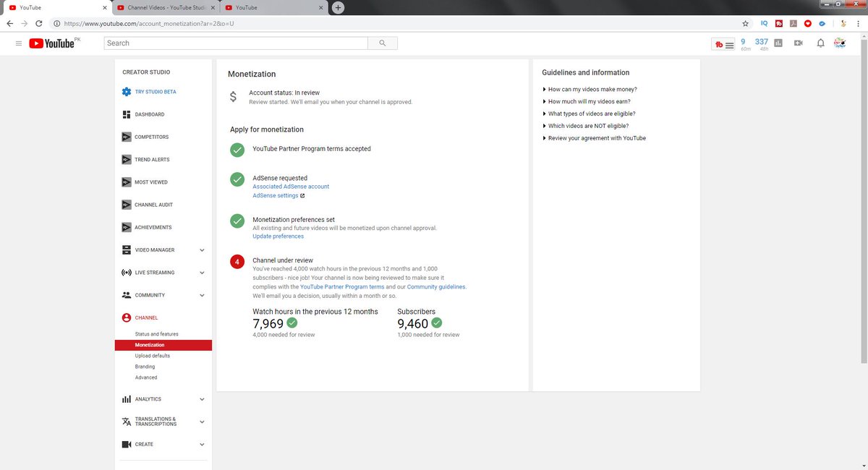This screenshot has width=868, height=470.
Task: Expand 'What types of videos are eligible?'
Action: (589, 114)
